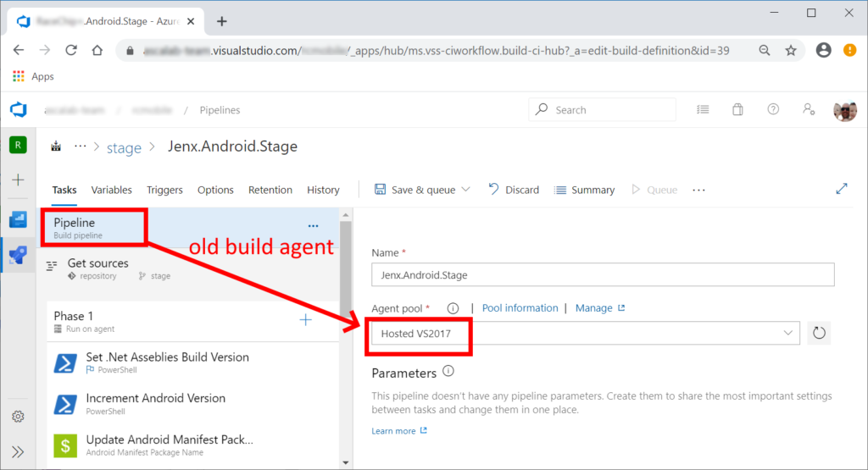Click the plus icon in left sidebar
Viewport: 868px width, 470px height.
click(x=19, y=180)
